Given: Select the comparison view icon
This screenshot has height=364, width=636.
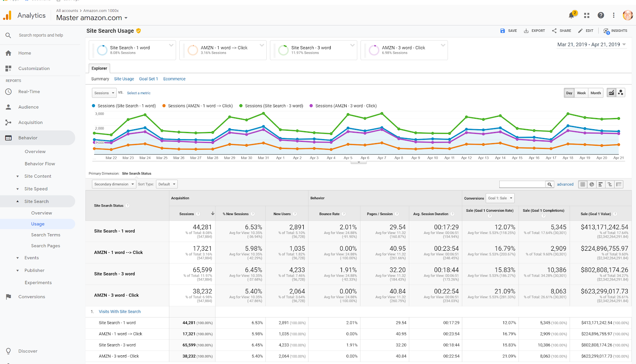Looking at the screenshot, I should 609,184.
